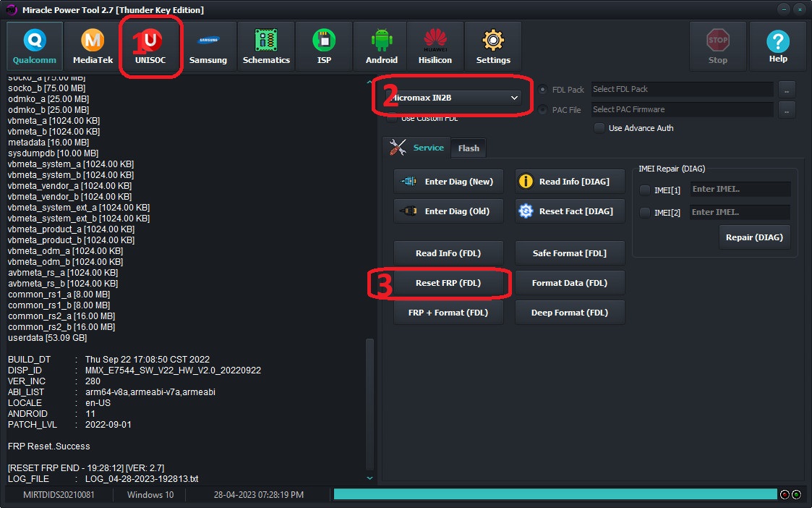Click the Repair (DIAG) button
Image resolution: width=812 pixels, height=508 pixels.
click(x=754, y=237)
